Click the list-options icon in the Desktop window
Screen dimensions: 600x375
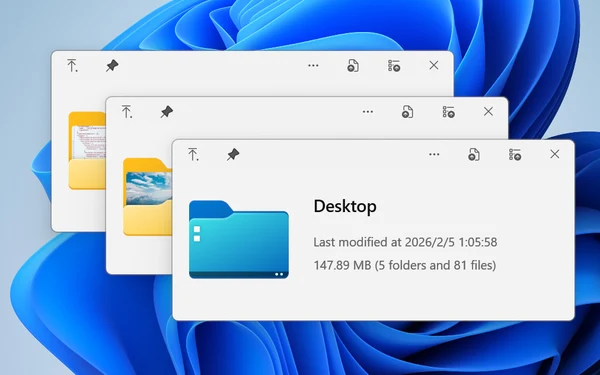click(x=515, y=155)
